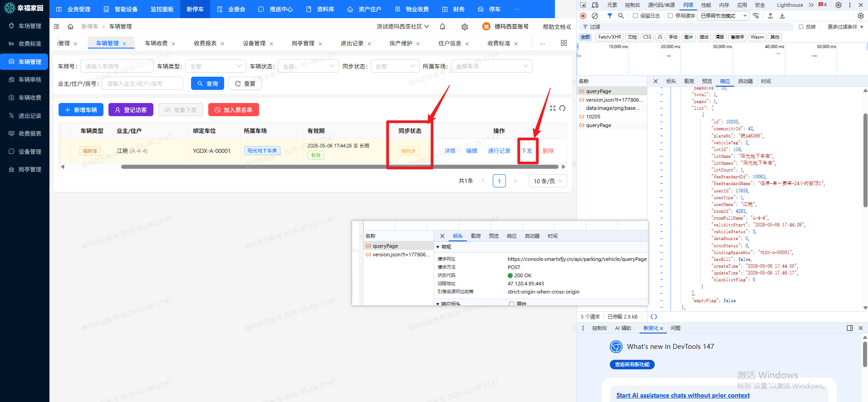
Task: Collapse sidebar with the menu fold icon
Action: (x=56, y=27)
